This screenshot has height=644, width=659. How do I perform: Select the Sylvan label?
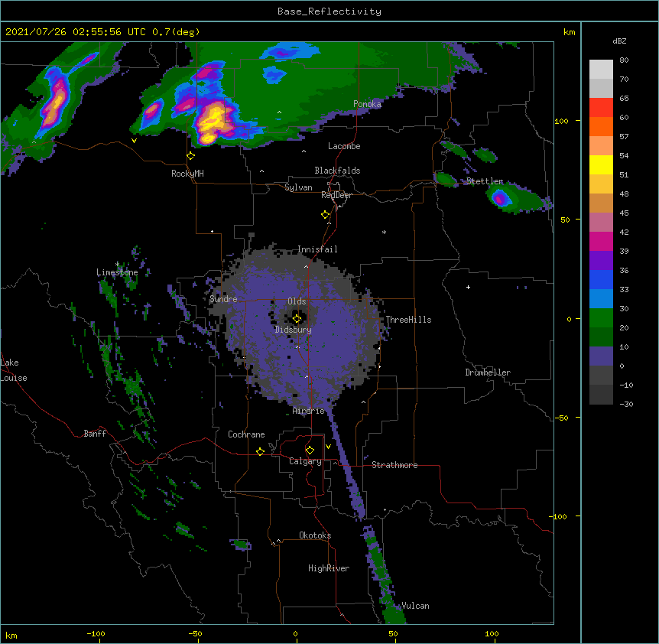tap(298, 187)
